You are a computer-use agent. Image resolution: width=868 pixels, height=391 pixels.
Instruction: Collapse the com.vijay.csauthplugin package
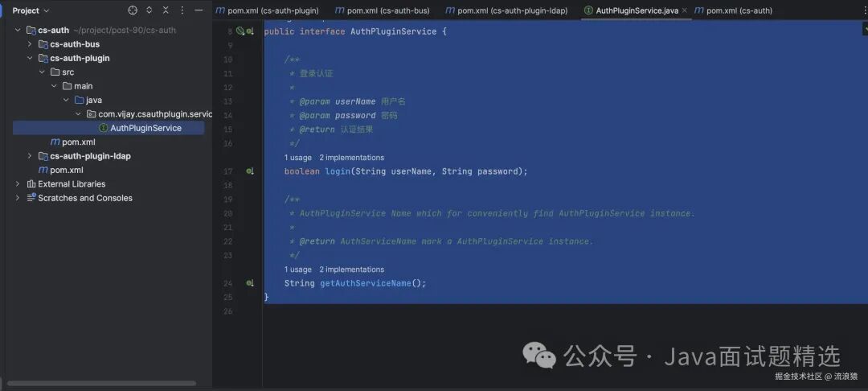click(x=79, y=114)
